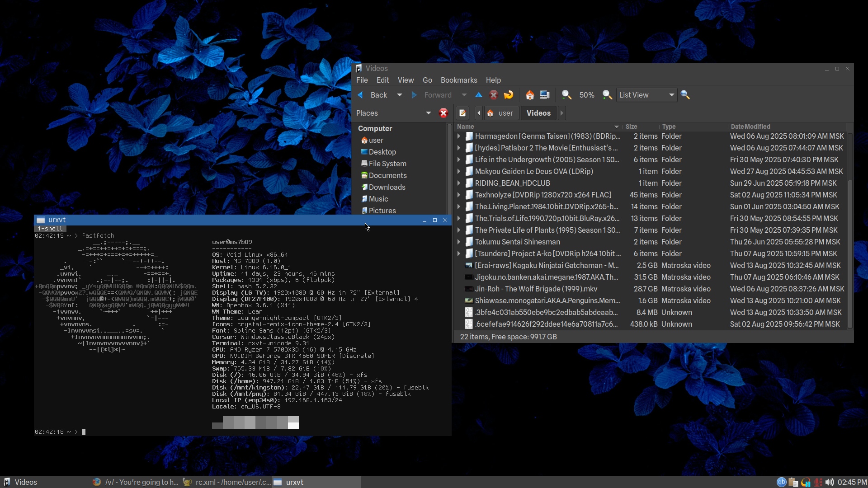Click the grayed Stop loading icon in the toolbar
The image size is (868, 488).
coord(494,95)
